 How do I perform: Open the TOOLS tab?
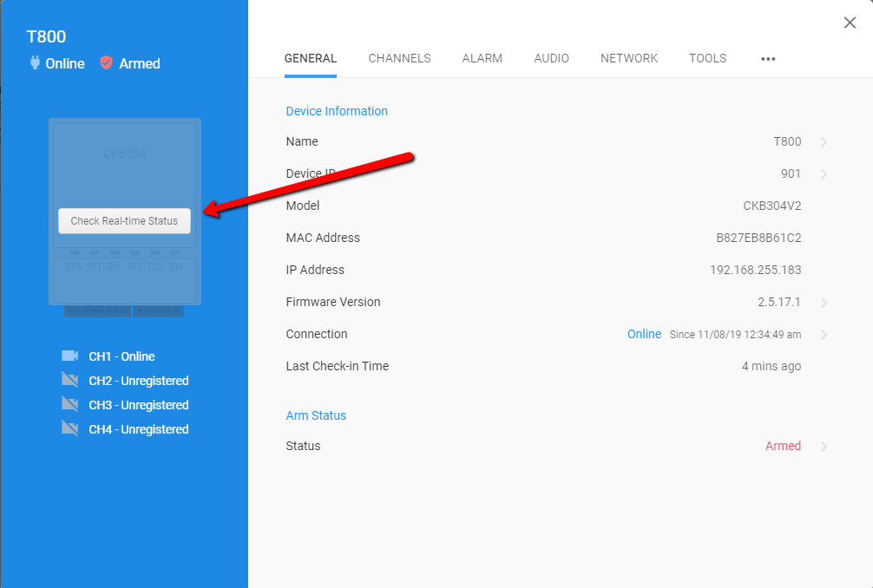(707, 58)
